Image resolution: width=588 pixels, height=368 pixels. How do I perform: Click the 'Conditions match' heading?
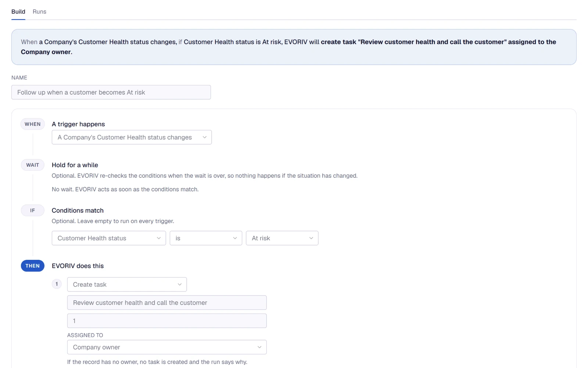pos(78,210)
